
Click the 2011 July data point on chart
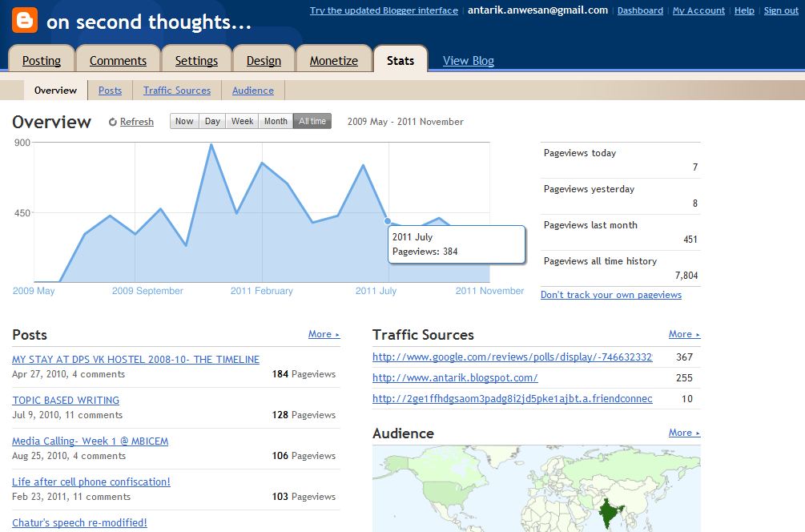388,221
